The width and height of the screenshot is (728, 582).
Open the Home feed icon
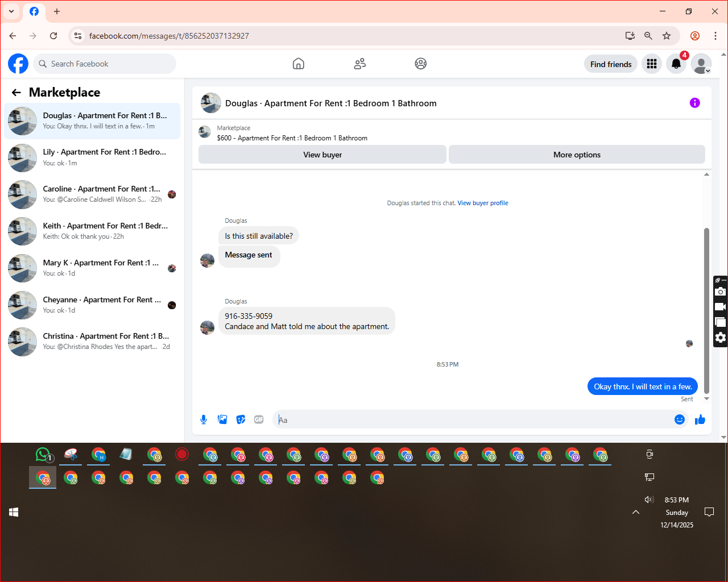click(x=299, y=64)
